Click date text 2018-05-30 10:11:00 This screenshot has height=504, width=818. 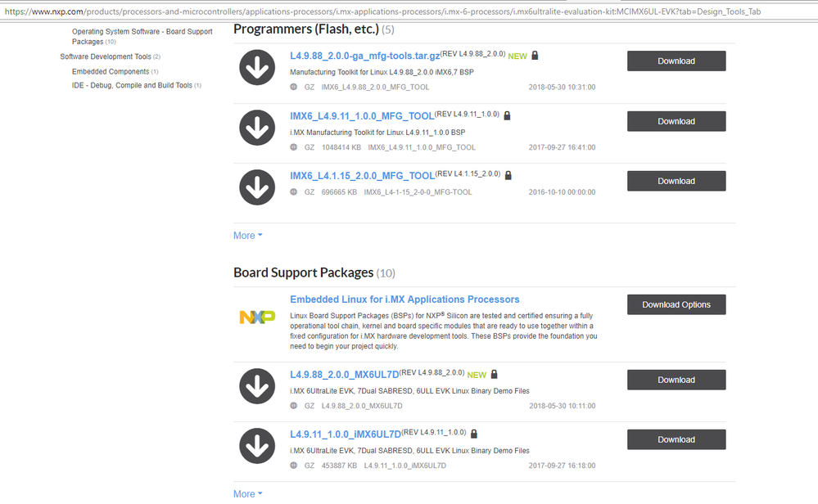click(x=562, y=406)
